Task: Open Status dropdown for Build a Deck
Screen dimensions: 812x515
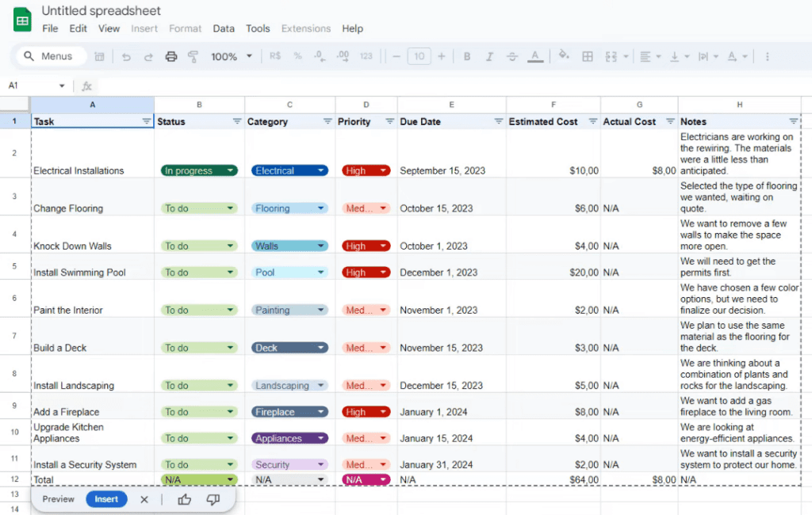Action: 199,348
